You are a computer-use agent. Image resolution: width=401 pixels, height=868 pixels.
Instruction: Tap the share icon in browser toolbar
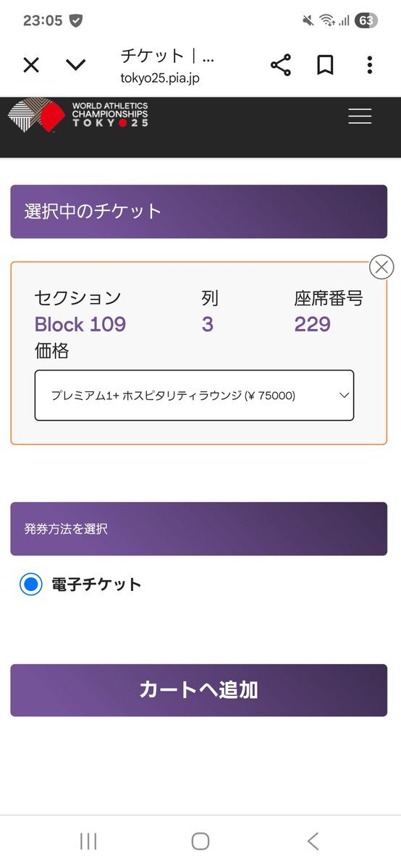pos(281,66)
